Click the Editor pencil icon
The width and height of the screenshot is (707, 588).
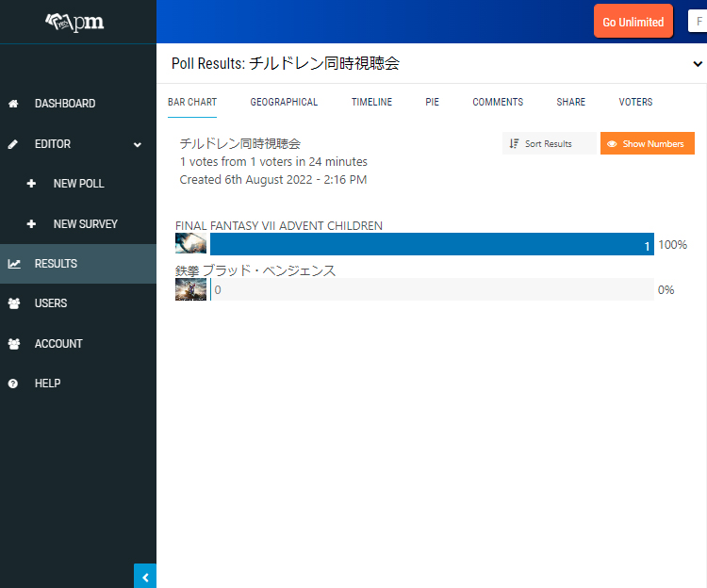click(x=13, y=144)
